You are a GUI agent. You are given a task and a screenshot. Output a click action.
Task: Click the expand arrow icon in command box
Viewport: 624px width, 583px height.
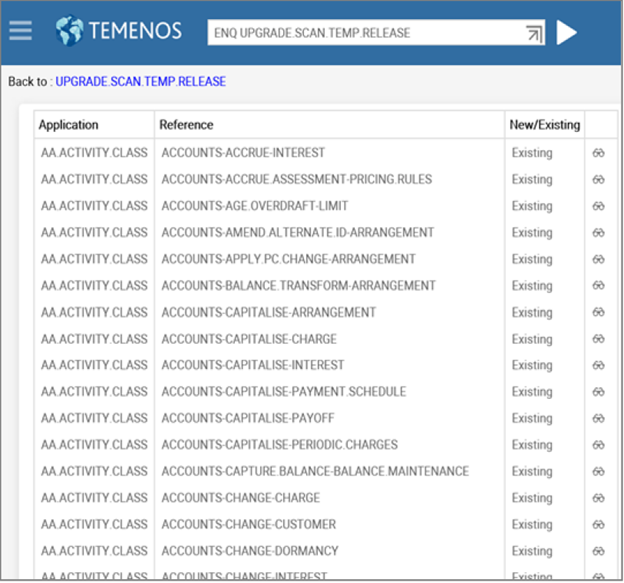pos(535,34)
